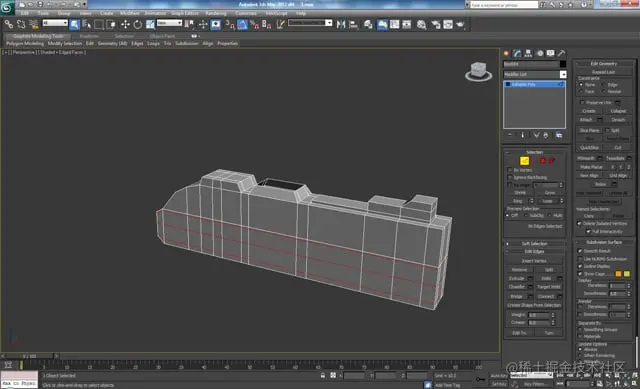The image size is (640, 389).
Task: Collapse the Edit Edges rollout
Action: click(x=534, y=251)
